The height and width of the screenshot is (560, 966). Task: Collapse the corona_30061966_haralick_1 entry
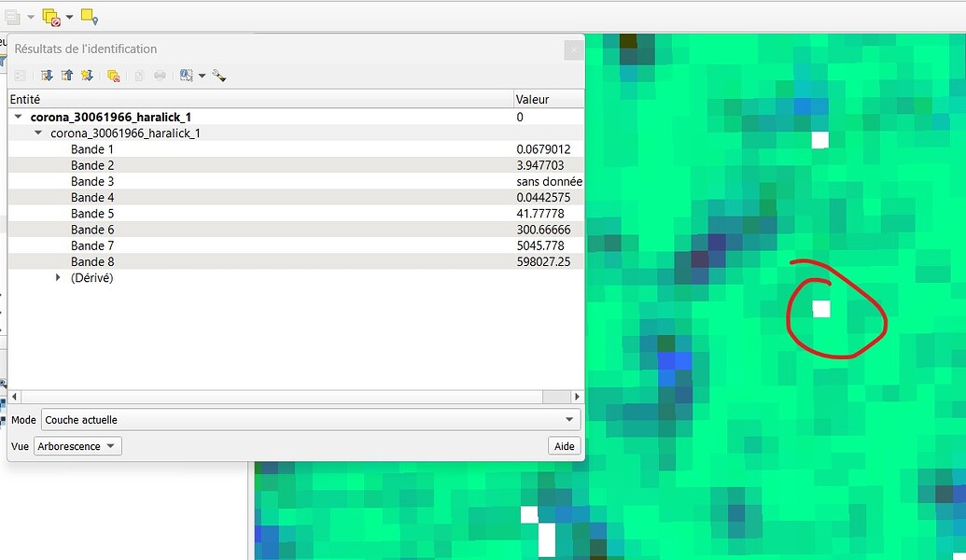18,117
